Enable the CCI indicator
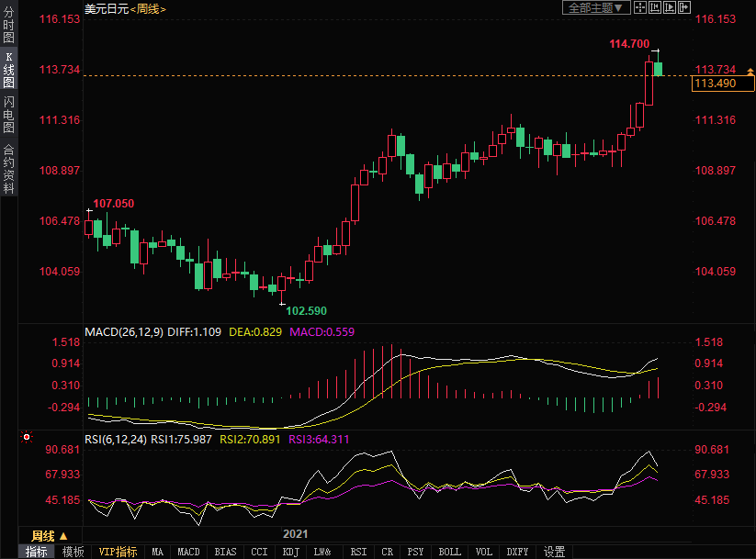 coord(259,552)
